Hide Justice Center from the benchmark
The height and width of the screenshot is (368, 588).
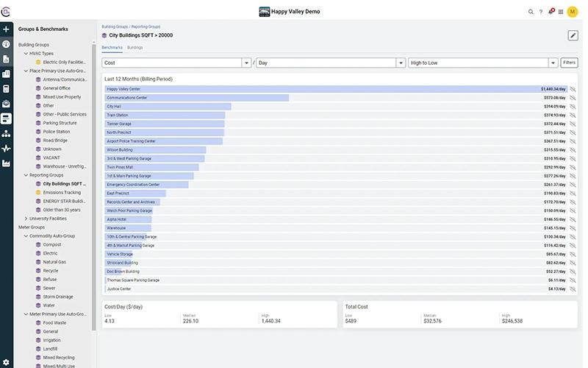click(573, 289)
